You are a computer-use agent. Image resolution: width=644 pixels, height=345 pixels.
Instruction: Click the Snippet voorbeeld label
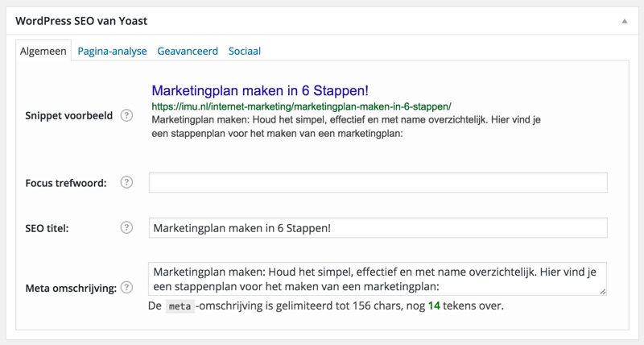coord(69,115)
